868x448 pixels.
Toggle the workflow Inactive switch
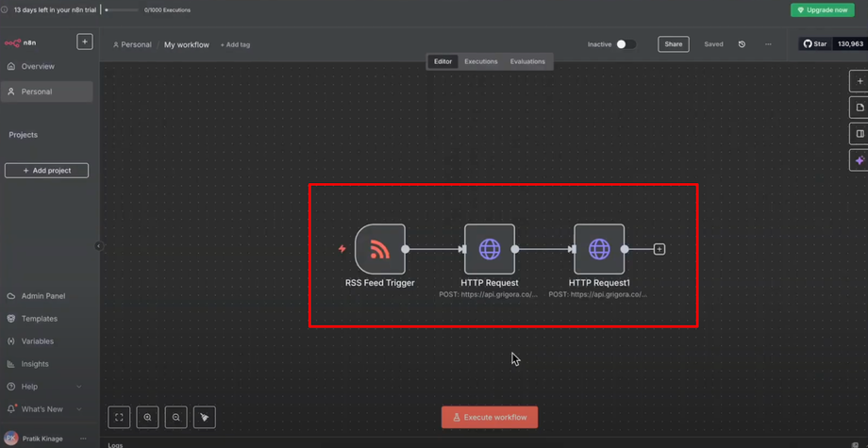625,44
